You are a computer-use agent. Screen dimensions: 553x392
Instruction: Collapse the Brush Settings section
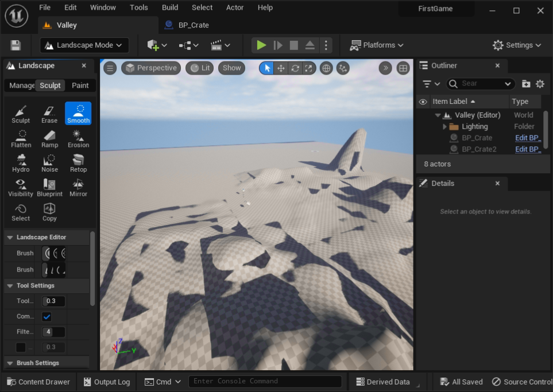[x=10, y=363]
